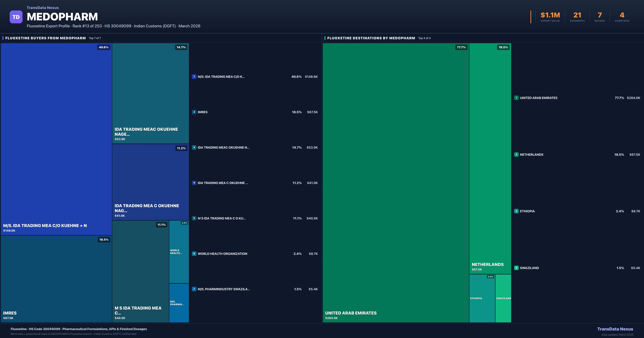
Task: Click rank badge 7 beside M/S. Pharmindustry
Action: (x=194, y=289)
